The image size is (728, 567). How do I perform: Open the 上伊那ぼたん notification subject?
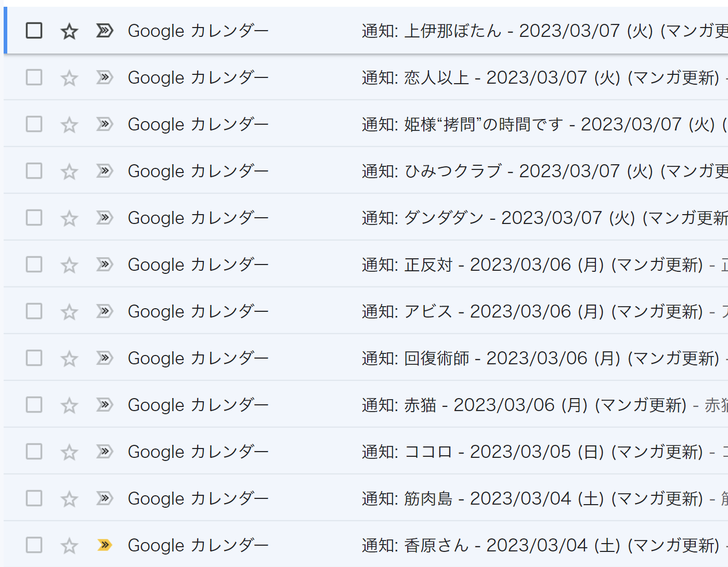tap(544, 31)
